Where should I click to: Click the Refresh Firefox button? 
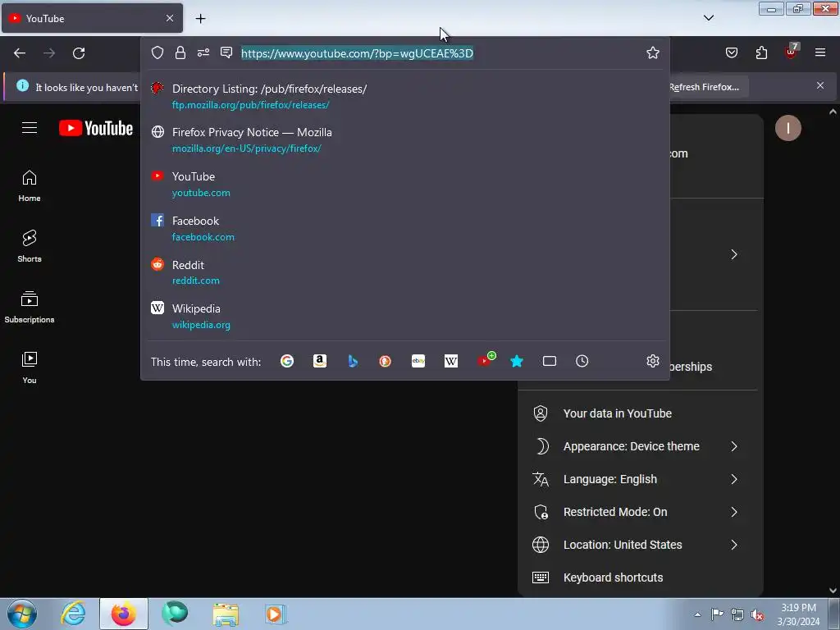coord(704,87)
